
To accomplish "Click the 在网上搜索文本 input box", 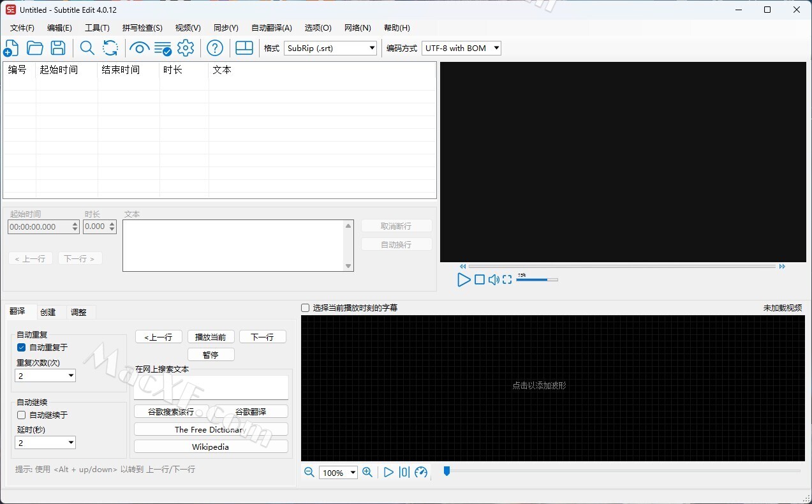I will [x=211, y=387].
